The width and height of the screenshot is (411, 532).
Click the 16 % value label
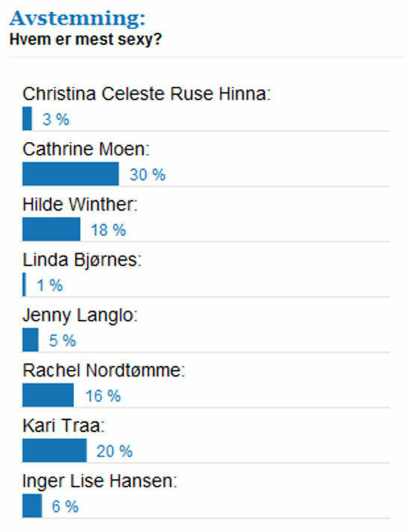point(103,396)
